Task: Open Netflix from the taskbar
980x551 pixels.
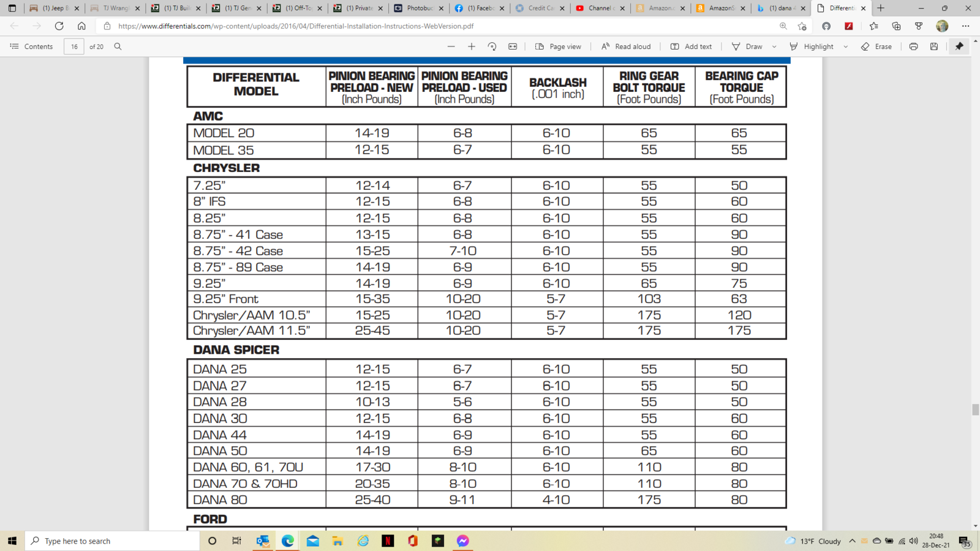Action: pyautogui.click(x=388, y=541)
